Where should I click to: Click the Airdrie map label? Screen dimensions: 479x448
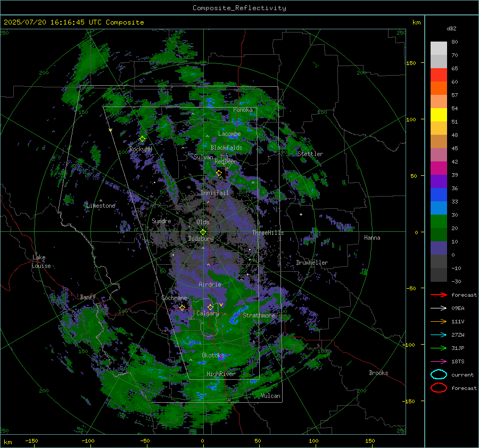[x=210, y=284]
